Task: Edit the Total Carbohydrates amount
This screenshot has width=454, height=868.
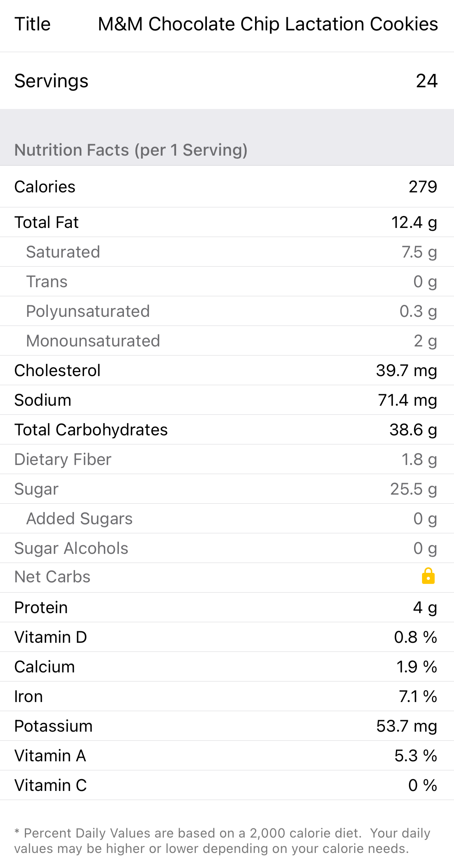Action: [x=413, y=430]
